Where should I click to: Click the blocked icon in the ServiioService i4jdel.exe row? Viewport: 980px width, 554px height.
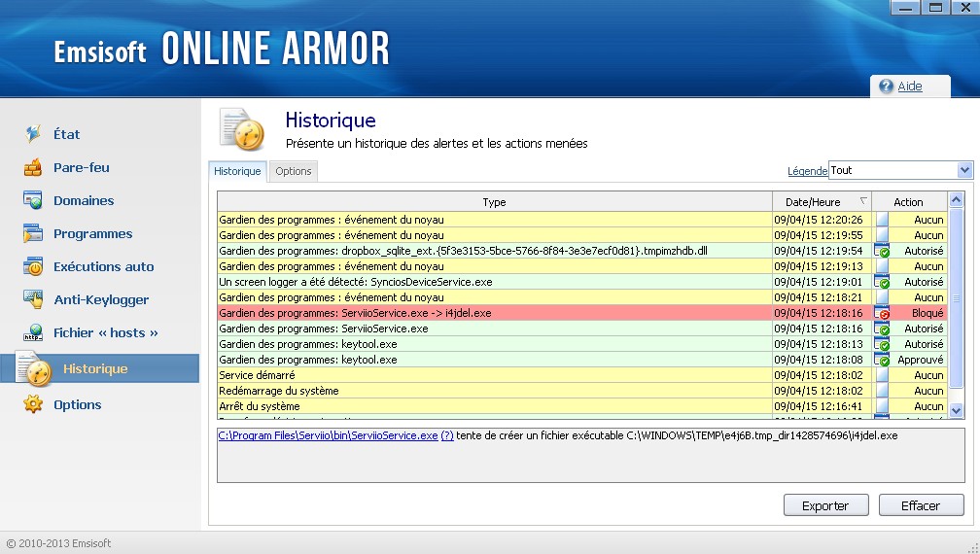(882, 313)
